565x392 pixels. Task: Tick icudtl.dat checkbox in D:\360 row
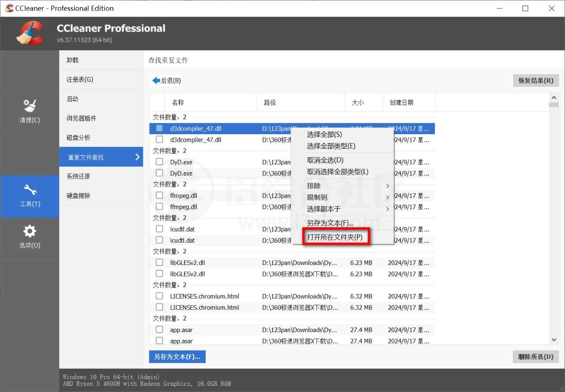click(159, 240)
